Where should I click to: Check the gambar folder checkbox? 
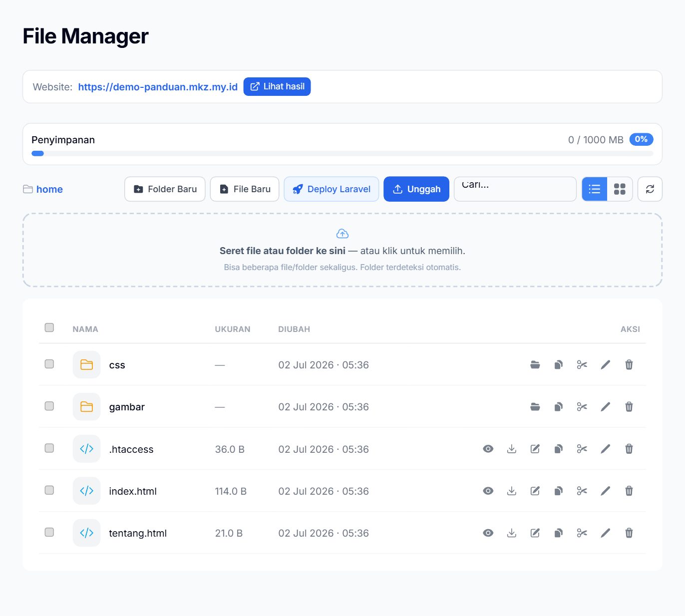pyautogui.click(x=49, y=406)
